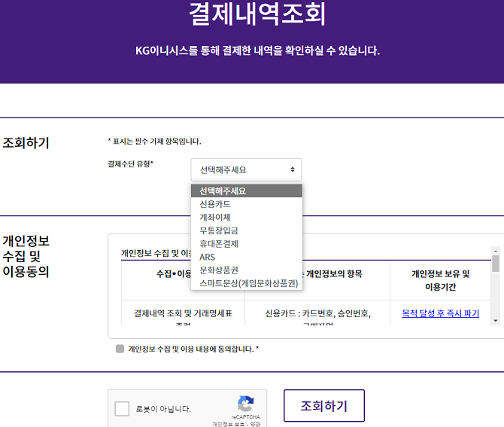Tick the reCAPTCHA 로봇이 아닙니다 checkbox

(122, 409)
